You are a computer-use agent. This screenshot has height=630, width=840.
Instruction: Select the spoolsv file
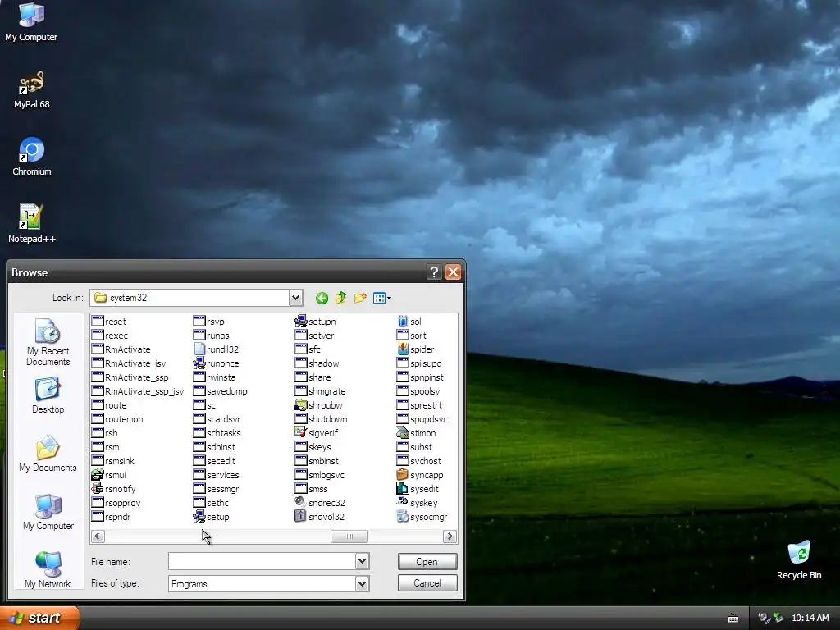tap(418, 391)
